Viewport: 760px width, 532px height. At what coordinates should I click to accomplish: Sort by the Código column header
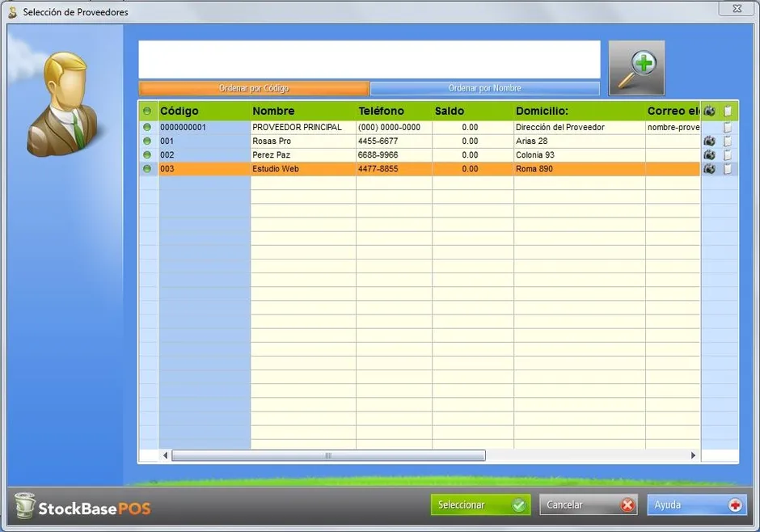pyautogui.click(x=204, y=111)
